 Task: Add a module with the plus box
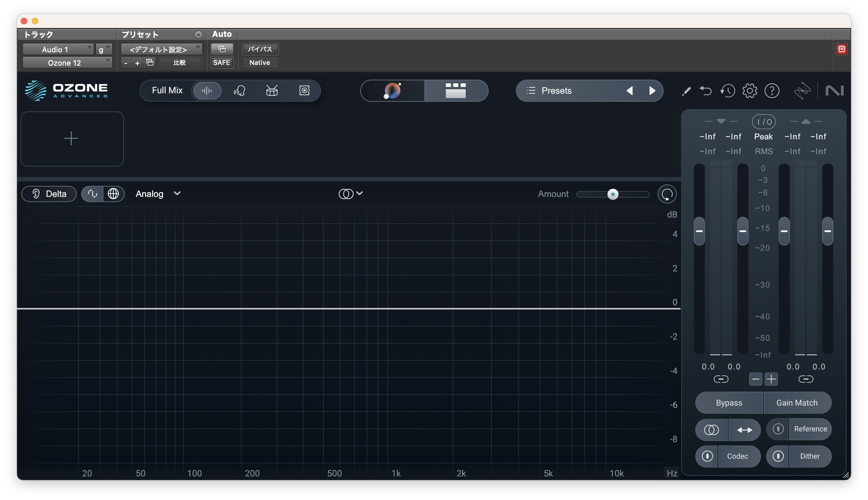tap(72, 139)
